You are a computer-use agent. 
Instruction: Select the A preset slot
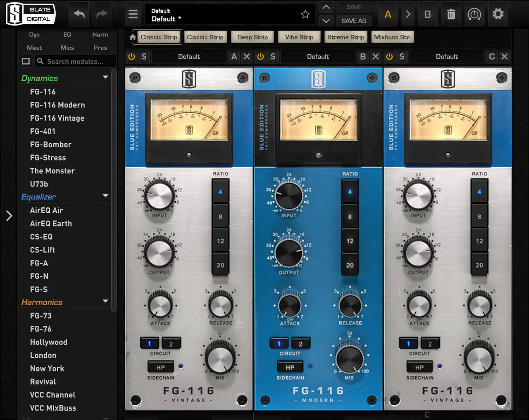(388, 14)
